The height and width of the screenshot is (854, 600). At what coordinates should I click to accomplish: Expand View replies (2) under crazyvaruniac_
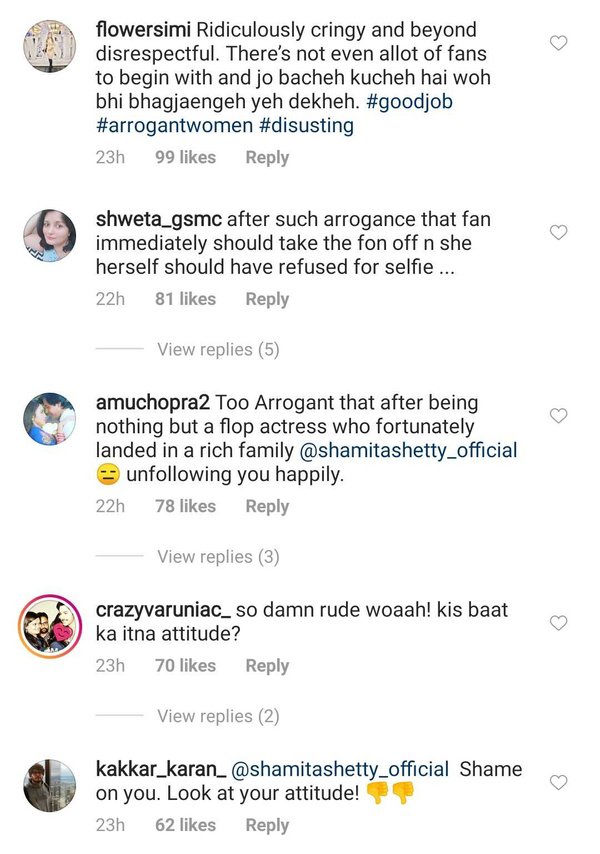218,716
